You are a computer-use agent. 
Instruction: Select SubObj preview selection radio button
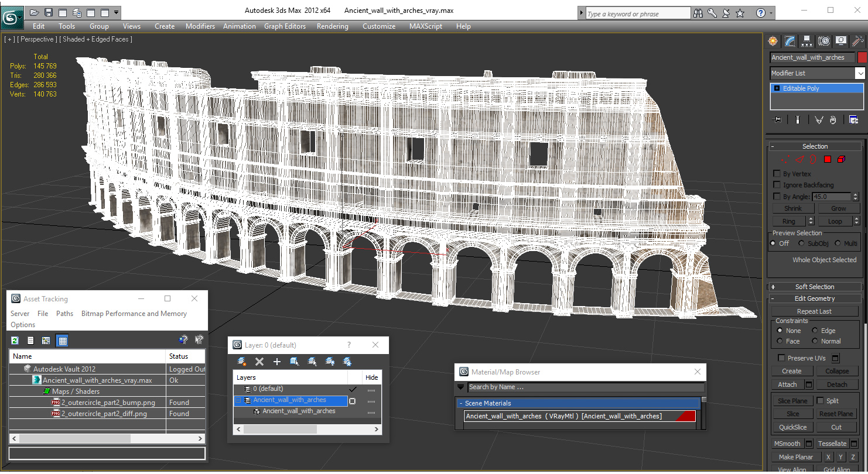click(801, 243)
